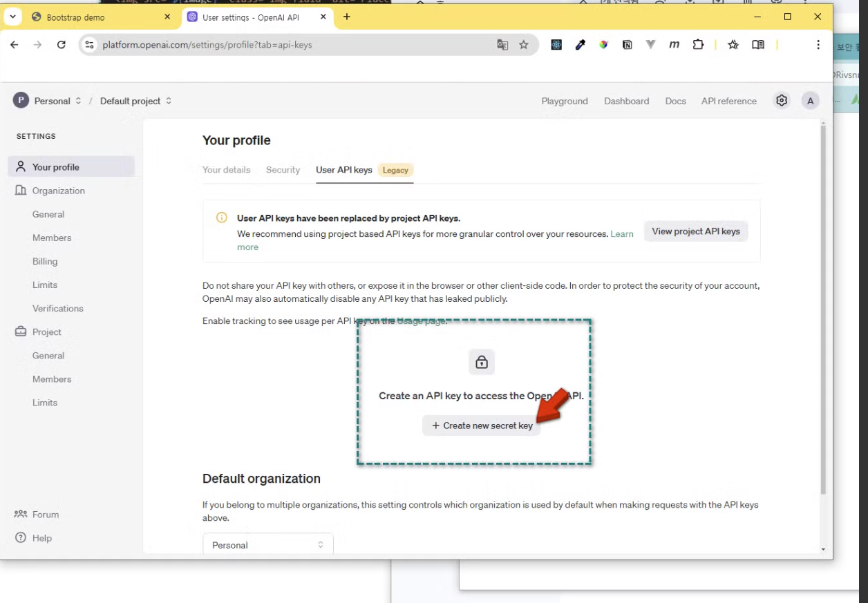This screenshot has width=868, height=603.
Task: Open the settings gear icon in header
Action: point(782,101)
